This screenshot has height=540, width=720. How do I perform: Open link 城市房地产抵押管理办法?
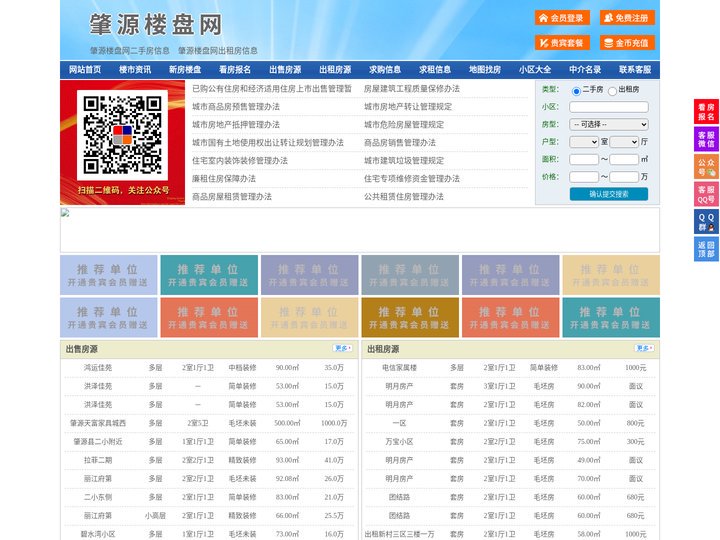pos(236,124)
